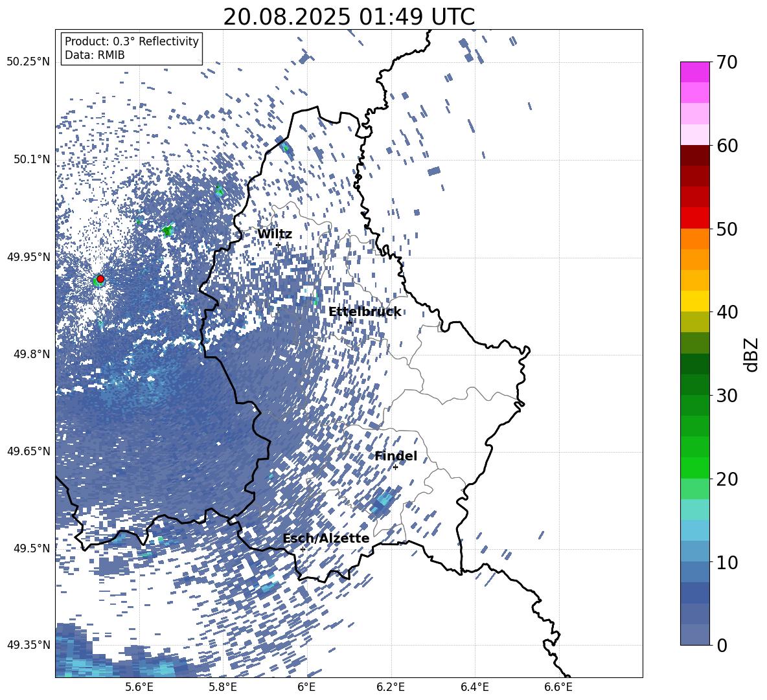Click the green echo cell west of Wiltz
767x700 pixels.
[168, 230]
